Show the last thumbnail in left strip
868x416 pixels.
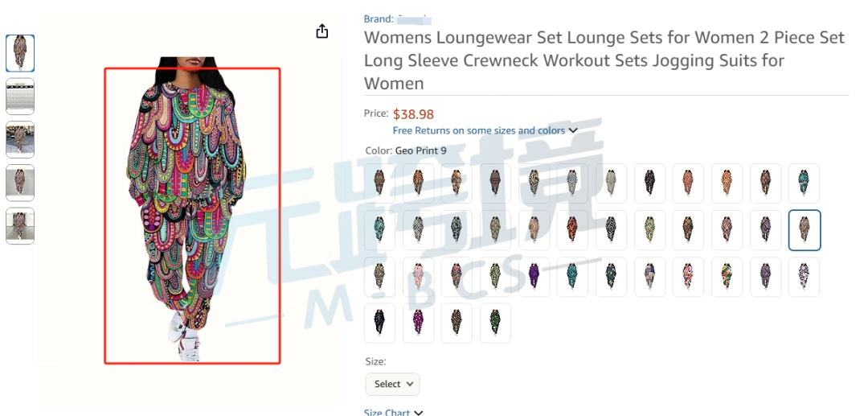(x=20, y=226)
